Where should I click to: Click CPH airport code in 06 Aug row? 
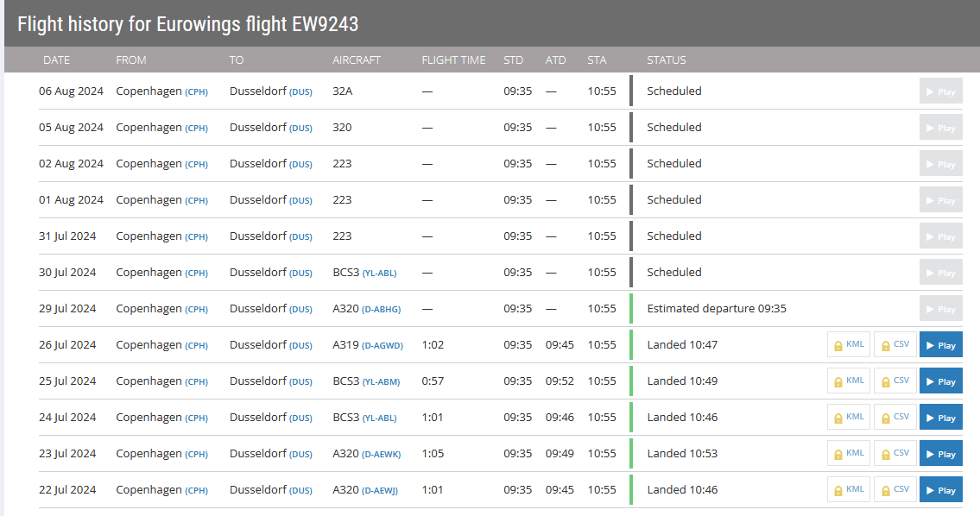pyautogui.click(x=197, y=92)
